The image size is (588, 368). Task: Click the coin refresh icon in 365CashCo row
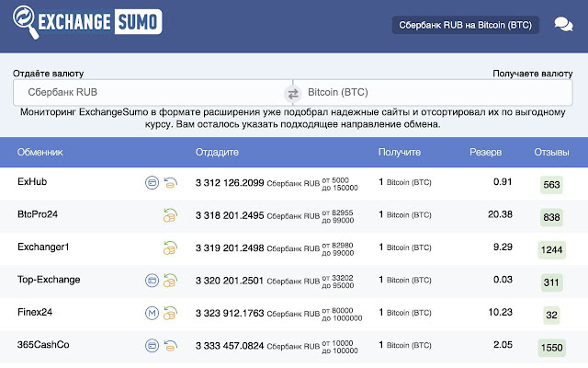click(x=170, y=346)
